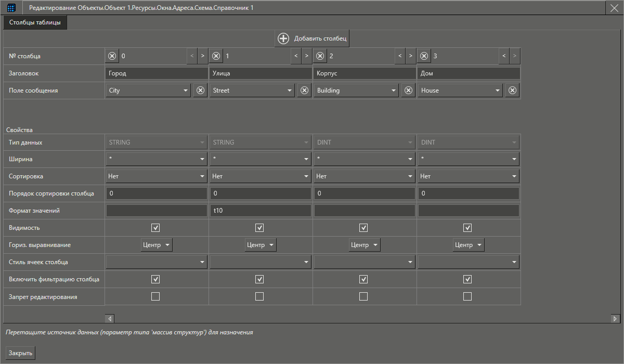Clear the House message field assignment
The width and height of the screenshot is (624, 364).
tap(512, 90)
